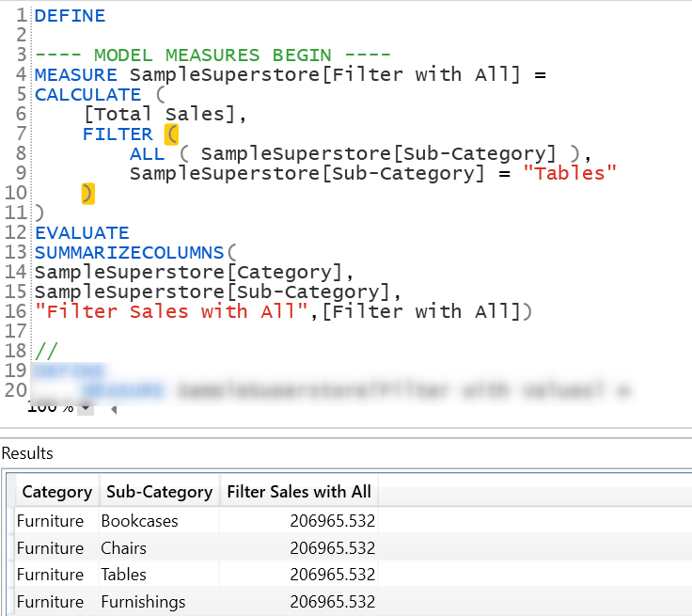Click the CALCULATE keyword in the editor
Image resolution: width=692 pixels, height=616 pixels.
[87, 94]
